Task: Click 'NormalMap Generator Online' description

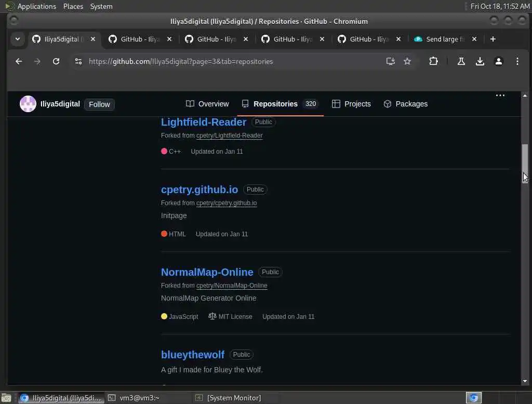Action: [x=209, y=298]
